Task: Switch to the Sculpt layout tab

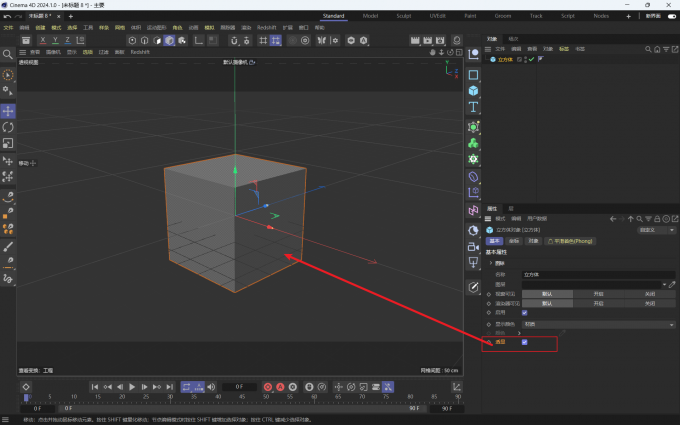Action: [x=404, y=16]
